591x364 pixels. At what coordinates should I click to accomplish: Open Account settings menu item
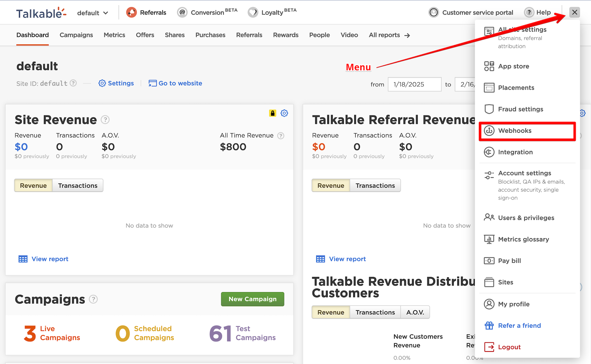527,185
